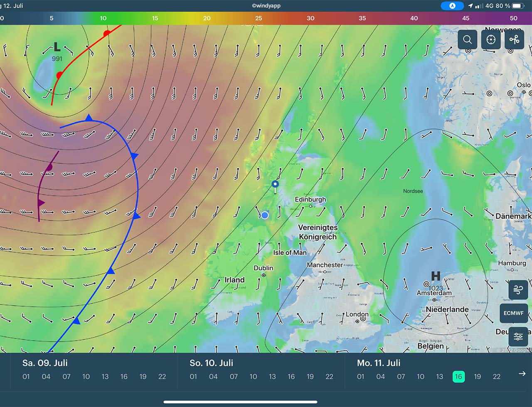Select hour 07 on So. 10. Juli
Image resolution: width=532 pixels, height=407 pixels.
[x=234, y=377]
